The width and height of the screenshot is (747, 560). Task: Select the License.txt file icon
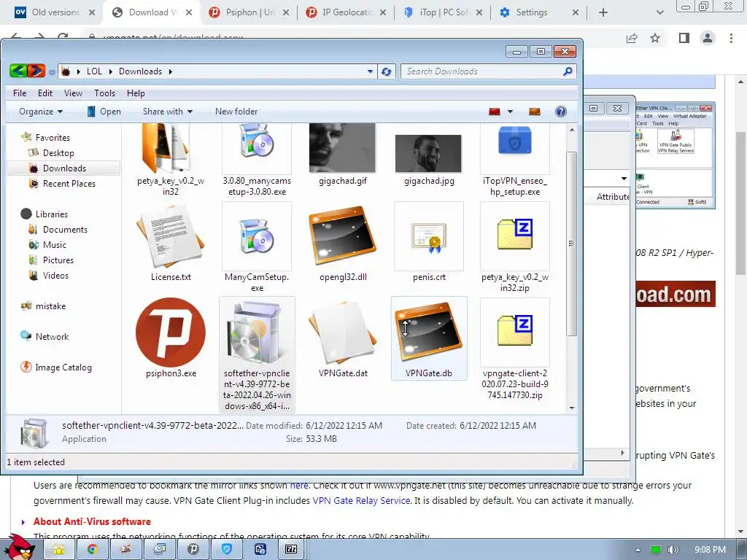click(x=171, y=237)
